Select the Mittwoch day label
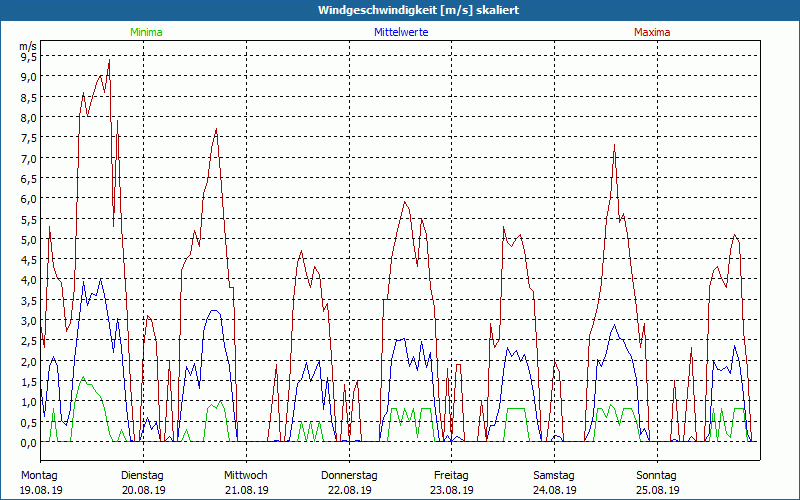Viewport: 800px width, 500px height. (246, 476)
